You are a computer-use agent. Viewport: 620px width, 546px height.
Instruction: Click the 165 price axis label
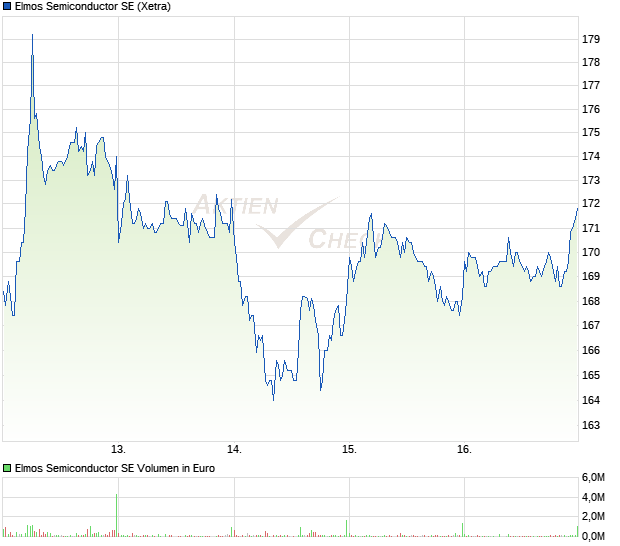click(591, 375)
